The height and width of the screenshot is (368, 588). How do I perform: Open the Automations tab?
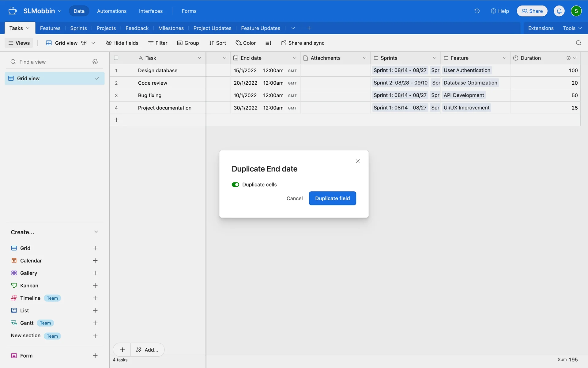[111, 11]
